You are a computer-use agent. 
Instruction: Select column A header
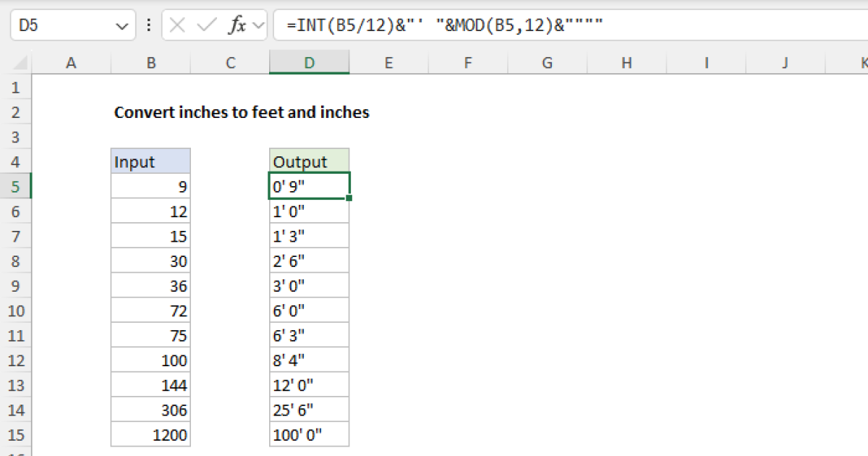point(71,63)
